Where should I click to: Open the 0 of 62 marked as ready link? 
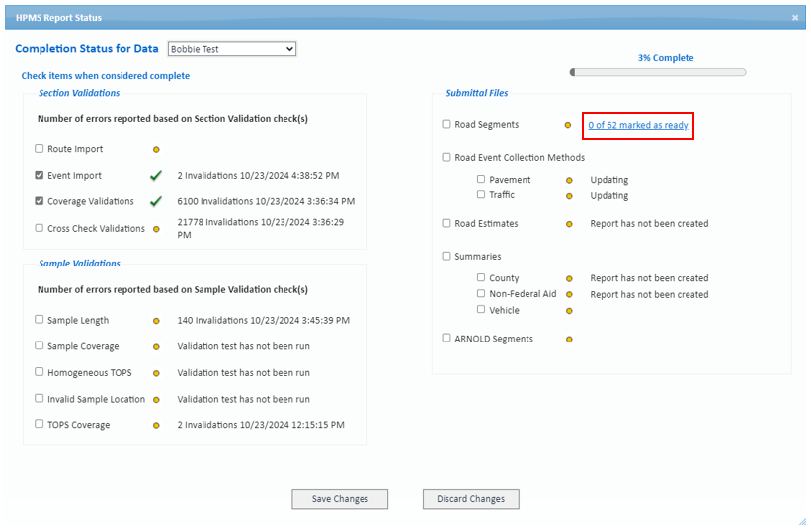pos(638,125)
